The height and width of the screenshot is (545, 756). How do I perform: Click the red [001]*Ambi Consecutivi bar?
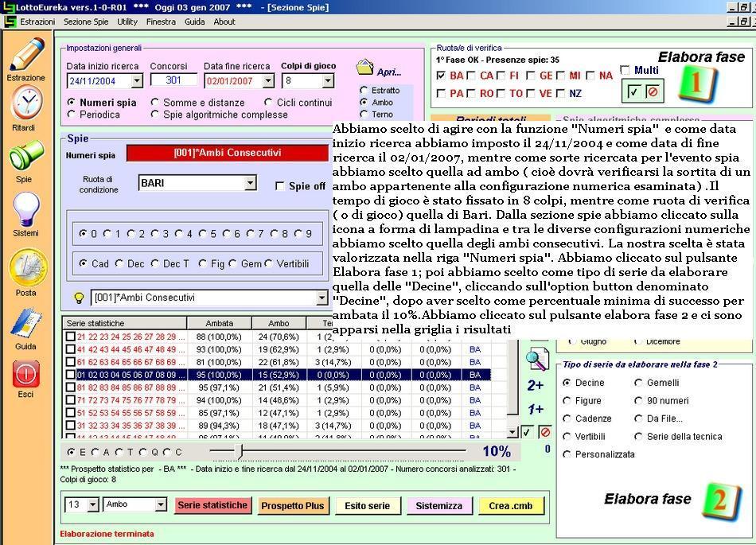point(228,153)
